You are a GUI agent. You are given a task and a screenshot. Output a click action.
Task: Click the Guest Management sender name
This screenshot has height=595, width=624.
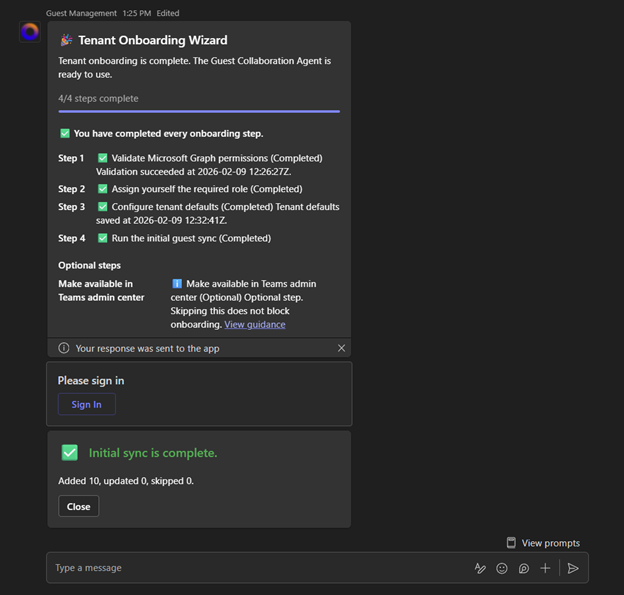80,12
